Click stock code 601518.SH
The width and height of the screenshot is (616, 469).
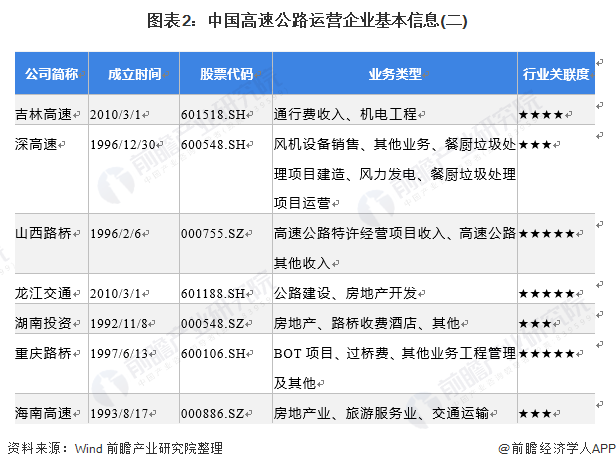[x=214, y=115]
